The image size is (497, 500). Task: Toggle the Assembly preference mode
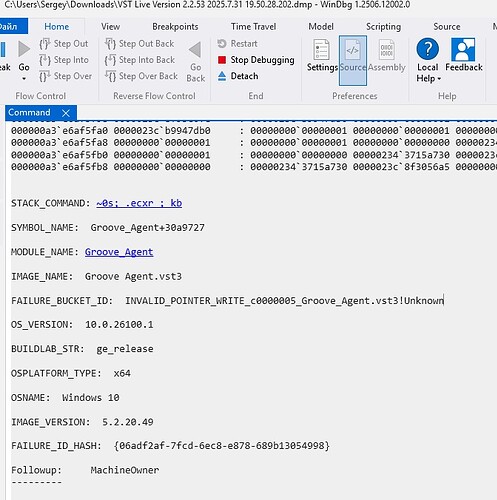[x=387, y=55]
